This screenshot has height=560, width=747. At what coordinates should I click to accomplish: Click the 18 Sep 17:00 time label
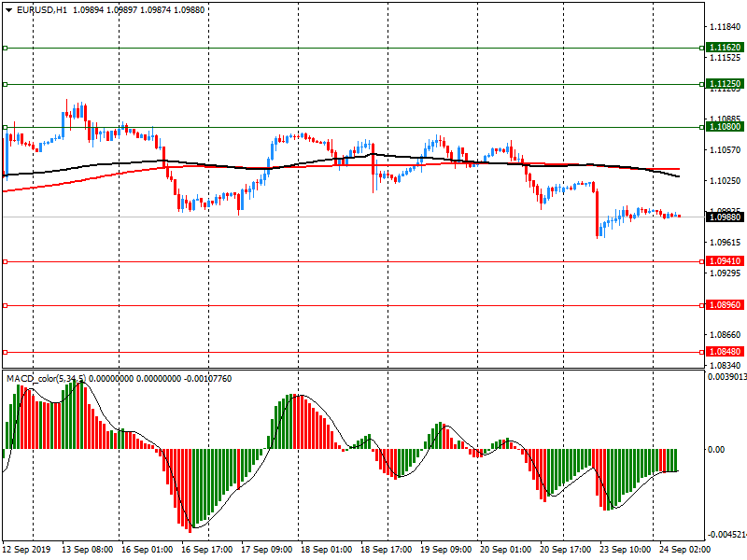[x=386, y=550]
